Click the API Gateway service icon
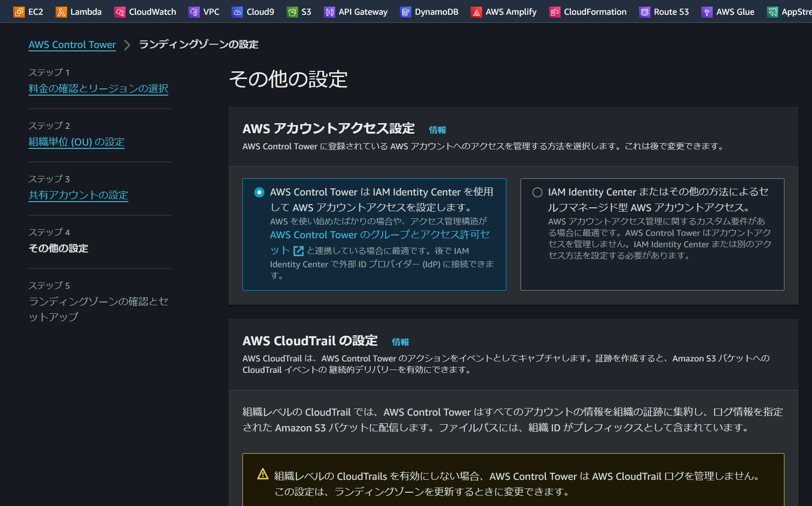 tap(329, 12)
